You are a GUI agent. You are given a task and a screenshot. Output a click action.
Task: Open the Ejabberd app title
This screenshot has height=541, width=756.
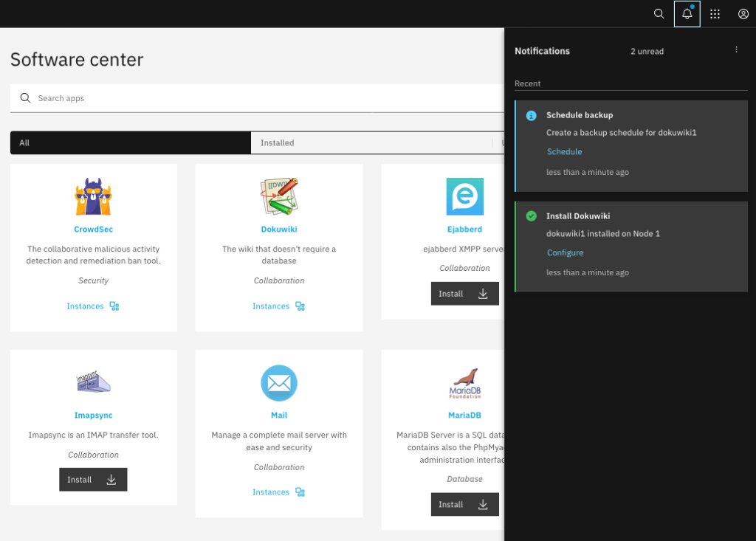pos(465,229)
